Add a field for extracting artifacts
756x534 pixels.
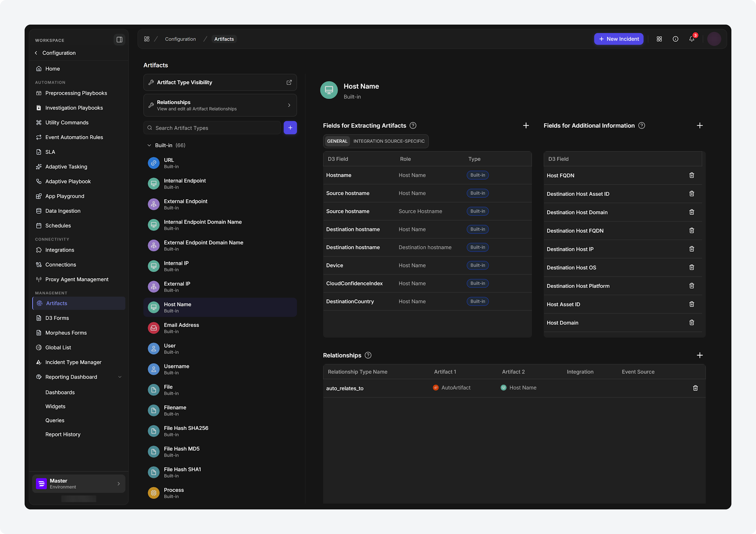point(526,125)
